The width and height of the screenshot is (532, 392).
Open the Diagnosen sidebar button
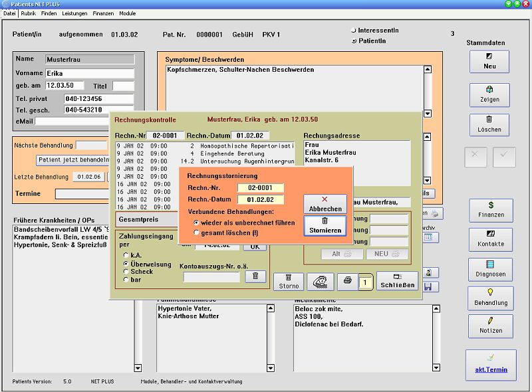[491, 269]
